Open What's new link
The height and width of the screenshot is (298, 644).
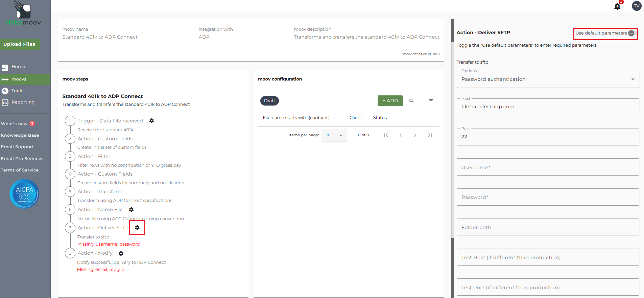[14, 124]
